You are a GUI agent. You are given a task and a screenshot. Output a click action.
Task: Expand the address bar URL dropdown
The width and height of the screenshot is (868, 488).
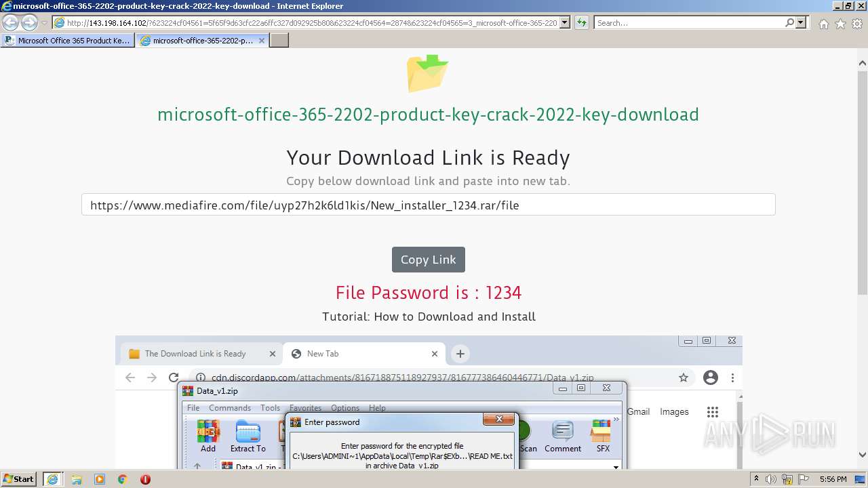click(565, 23)
